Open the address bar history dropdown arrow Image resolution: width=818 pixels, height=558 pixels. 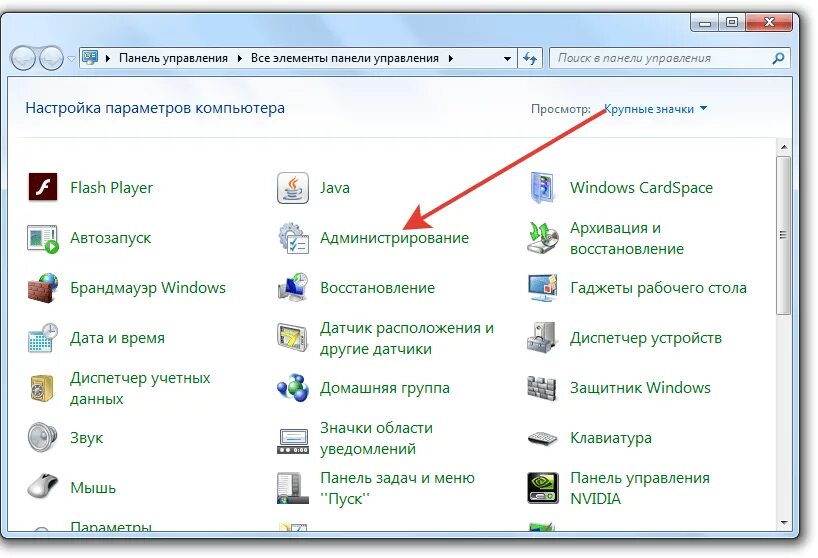(507, 58)
